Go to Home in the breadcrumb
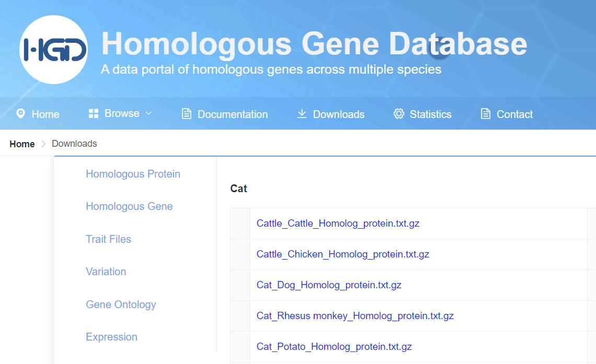The height and width of the screenshot is (364, 596). [x=22, y=144]
